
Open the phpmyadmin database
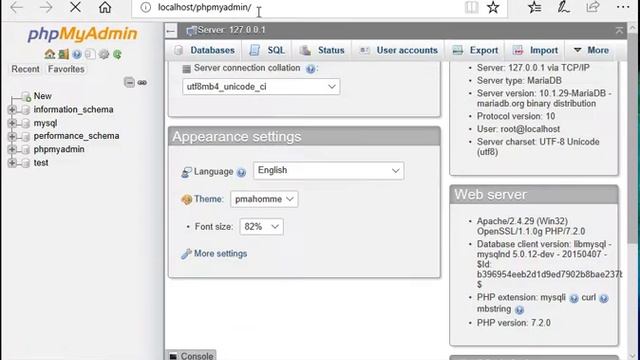[x=59, y=149]
